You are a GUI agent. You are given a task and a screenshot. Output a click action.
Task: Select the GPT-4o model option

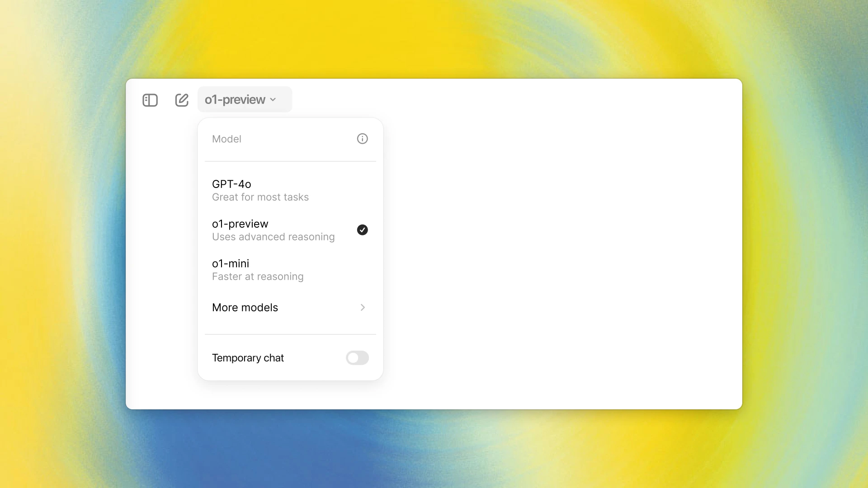click(x=290, y=189)
